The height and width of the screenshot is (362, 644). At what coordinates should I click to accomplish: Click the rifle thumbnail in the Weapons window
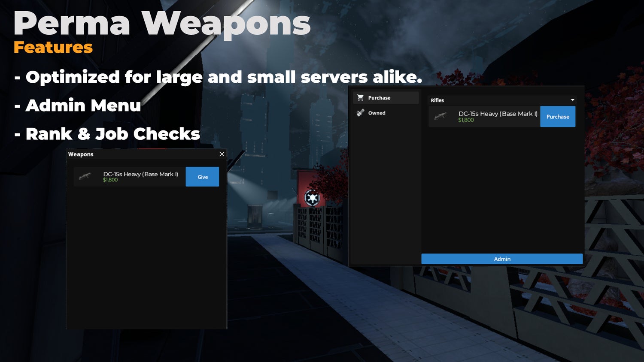[85, 176]
